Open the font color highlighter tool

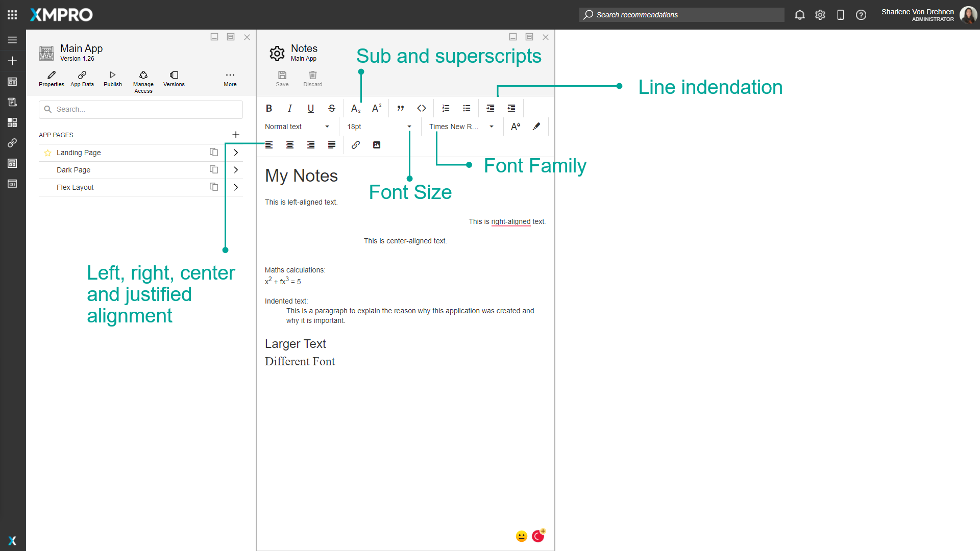[x=536, y=126]
